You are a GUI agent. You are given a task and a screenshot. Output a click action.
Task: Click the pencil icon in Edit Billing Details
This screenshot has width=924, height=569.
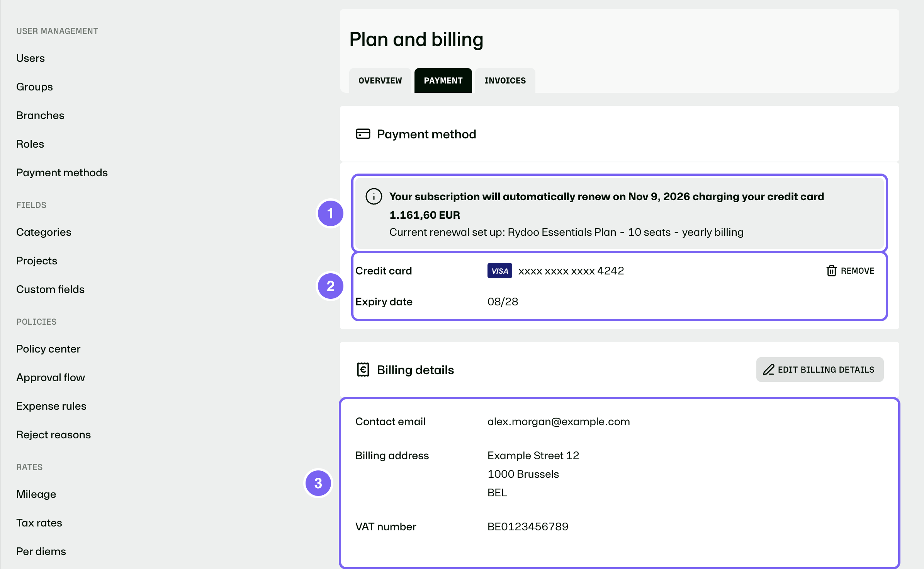[768, 370]
